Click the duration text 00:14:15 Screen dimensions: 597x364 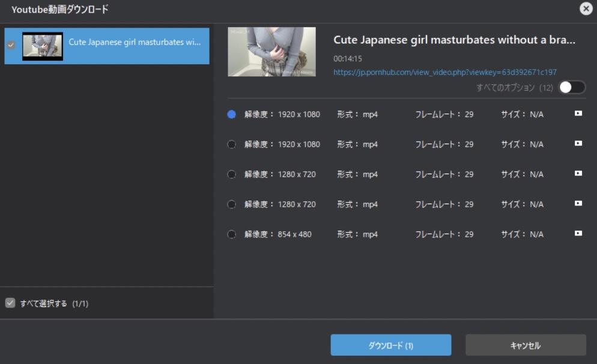[x=348, y=59]
